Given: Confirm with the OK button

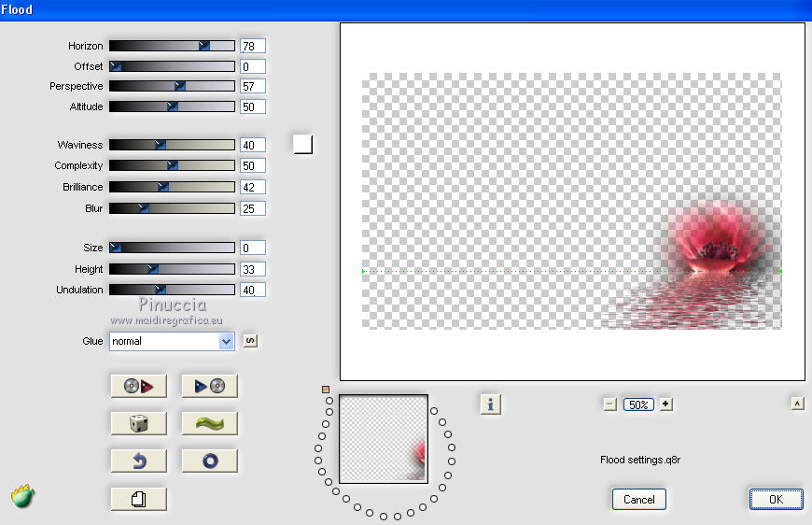Looking at the screenshot, I should (777, 499).
